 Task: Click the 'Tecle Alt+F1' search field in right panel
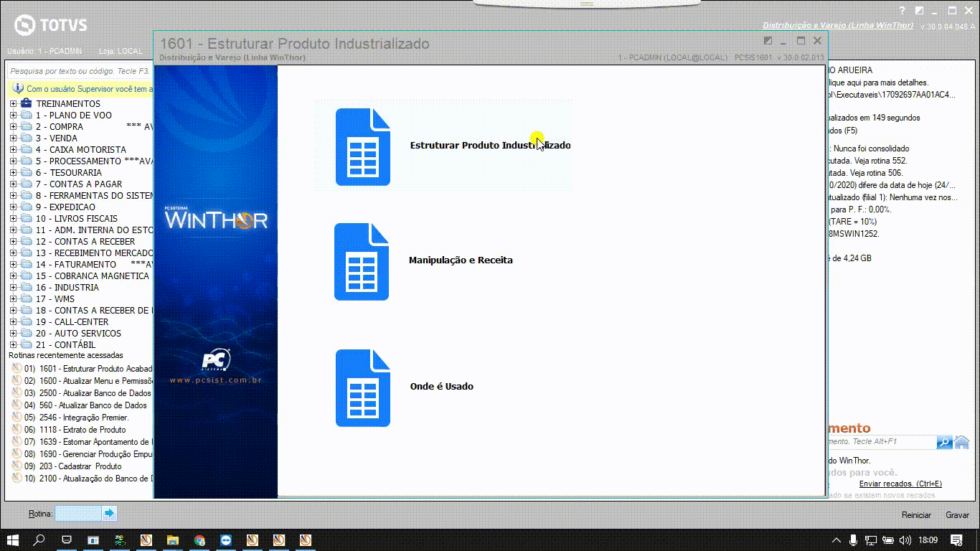pos(881,442)
